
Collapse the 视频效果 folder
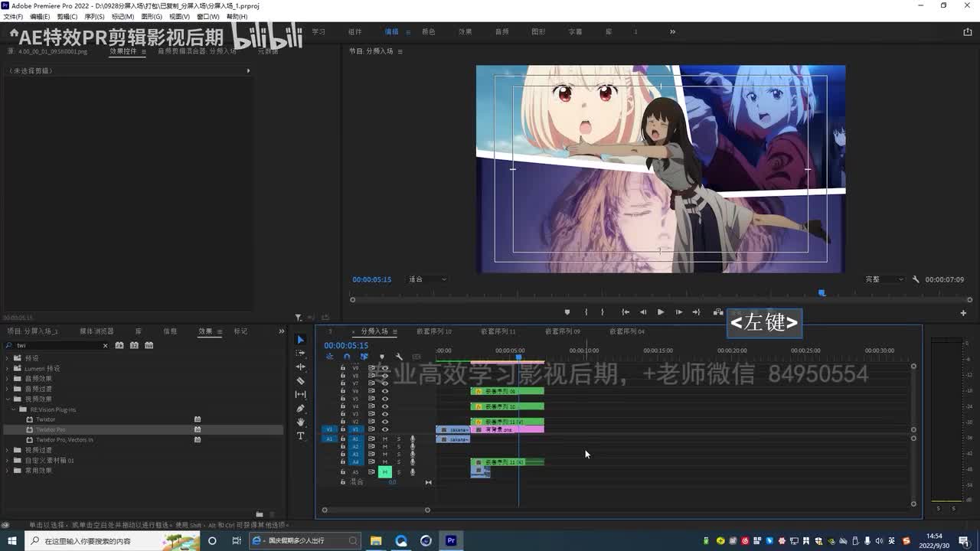tap(8, 399)
